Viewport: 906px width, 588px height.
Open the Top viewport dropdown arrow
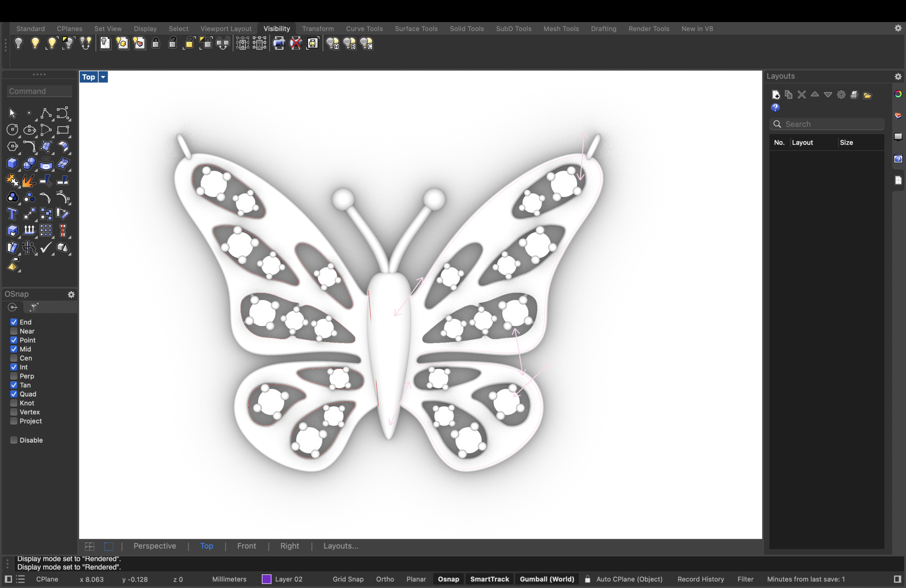pyautogui.click(x=103, y=77)
